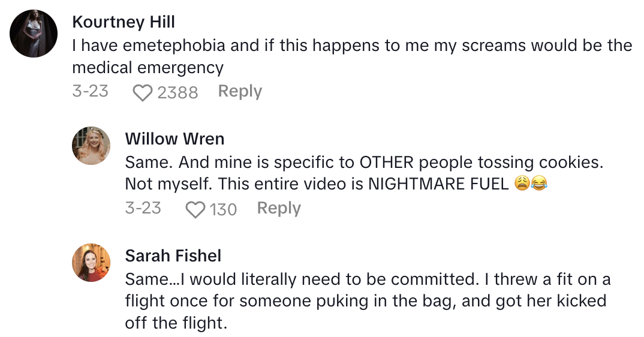Tap the heart icon on Willow Wren's reply

[195, 209]
